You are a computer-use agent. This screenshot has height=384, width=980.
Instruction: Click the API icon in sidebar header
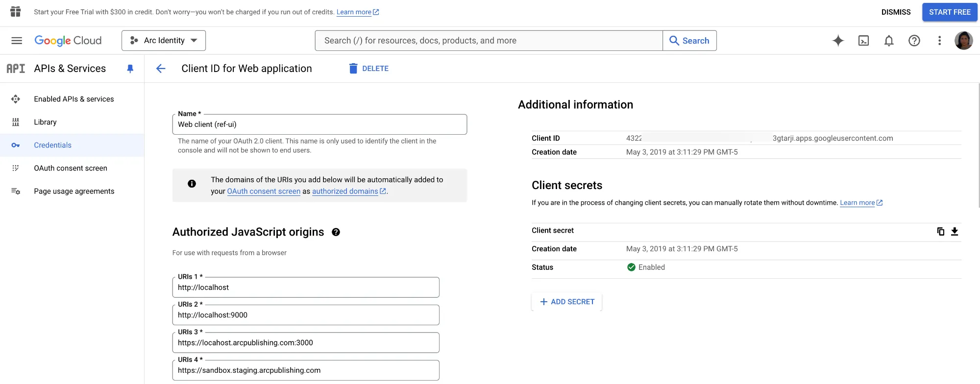(x=16, y=69)
